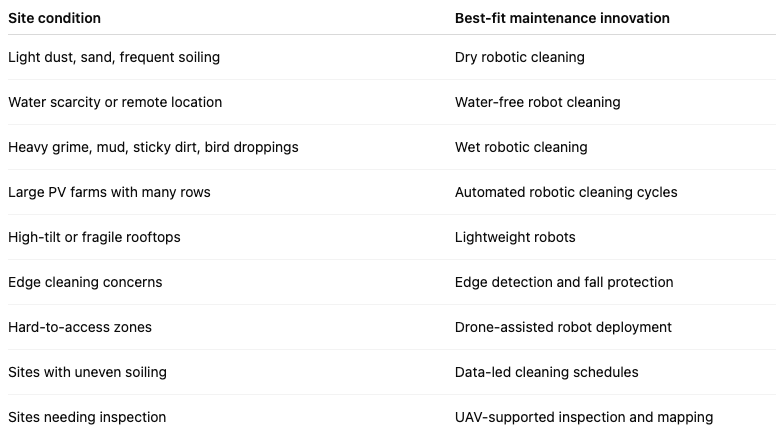Image resolution: width=781 pixels, height=438 pixels.
Task: Click Data-led cleaning schedules entry
Action: point(546,372)
